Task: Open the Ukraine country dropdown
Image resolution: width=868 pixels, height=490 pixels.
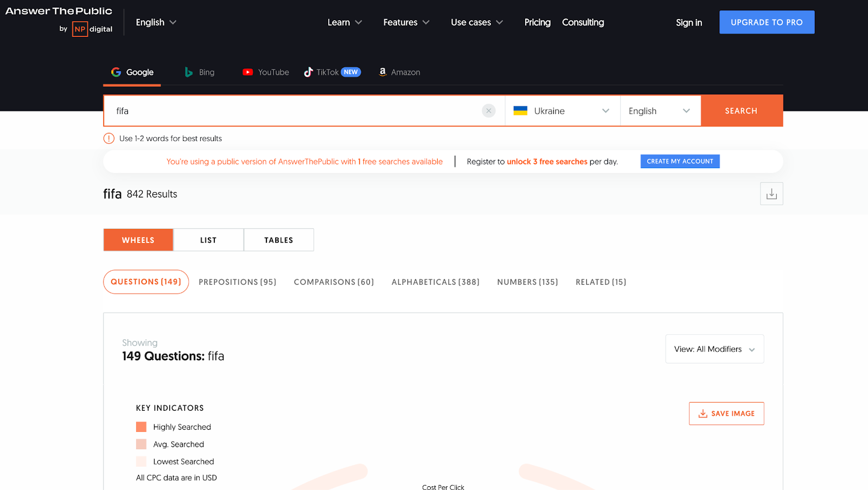Action: [x=563, y=111]
